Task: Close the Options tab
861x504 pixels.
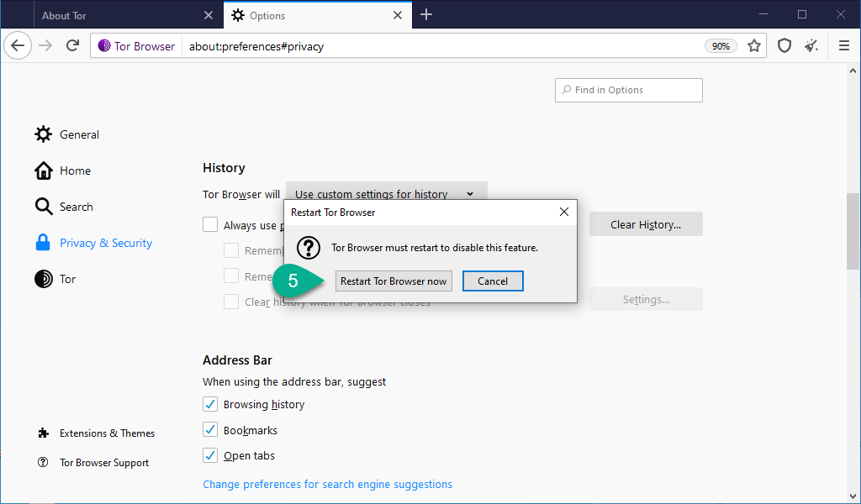Action: pyautogui.click(x=398, y=15)
